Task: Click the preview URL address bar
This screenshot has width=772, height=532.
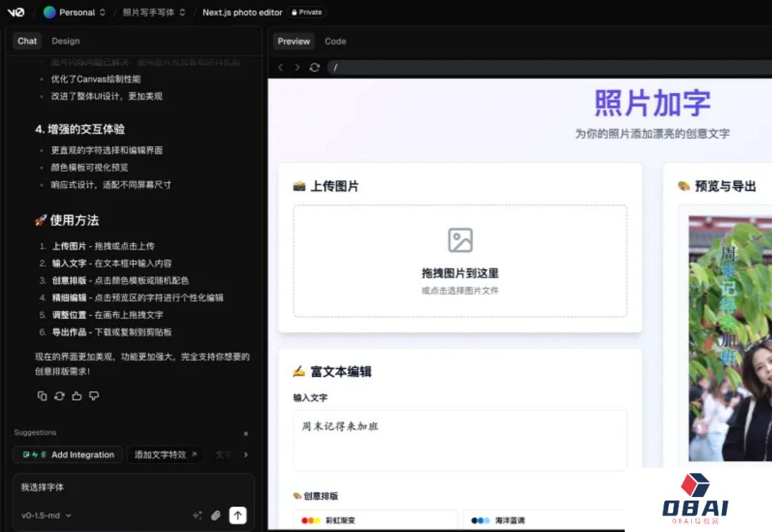Action: (549, 67)
